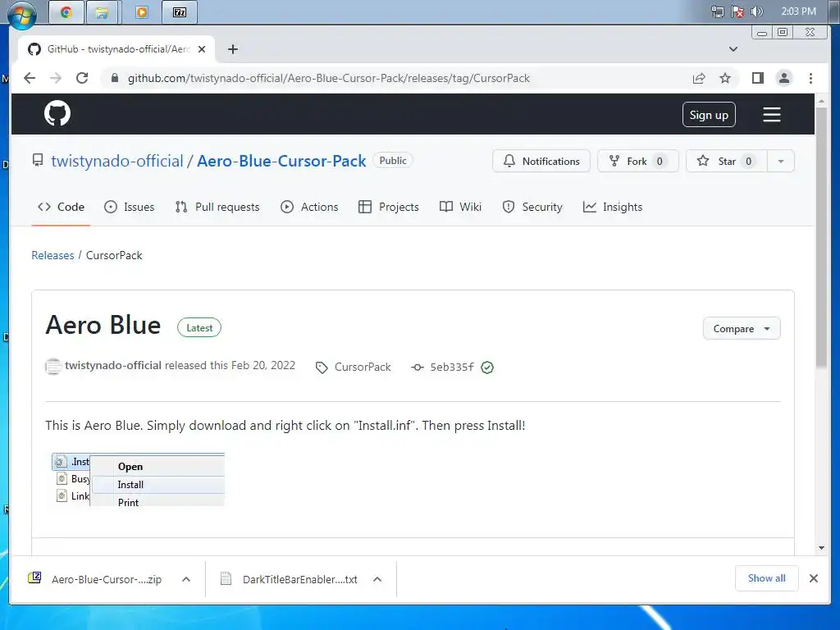Expand the Star list dropdown arrow

[781, 162]
